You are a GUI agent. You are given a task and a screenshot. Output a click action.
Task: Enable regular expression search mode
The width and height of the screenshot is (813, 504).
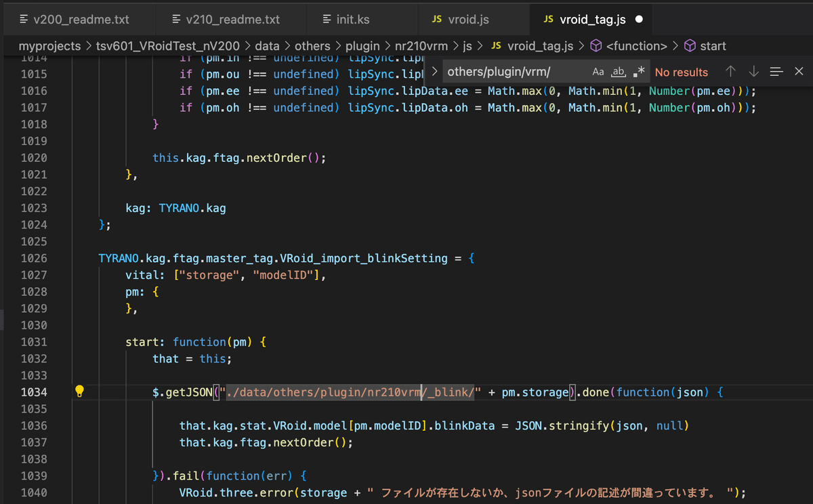pos(638,71)
